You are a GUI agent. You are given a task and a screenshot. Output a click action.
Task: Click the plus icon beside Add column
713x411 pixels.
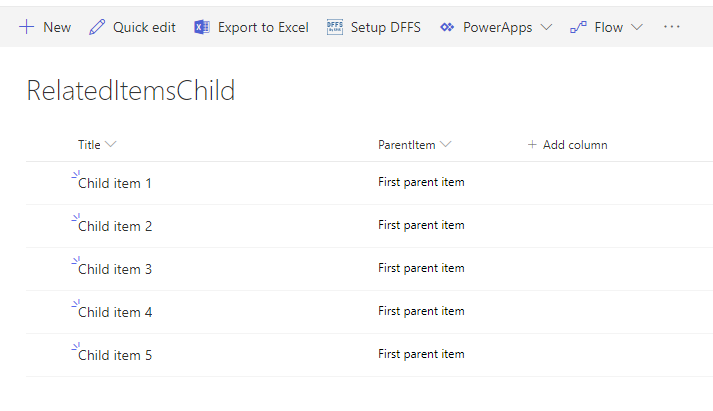(532, 145)
